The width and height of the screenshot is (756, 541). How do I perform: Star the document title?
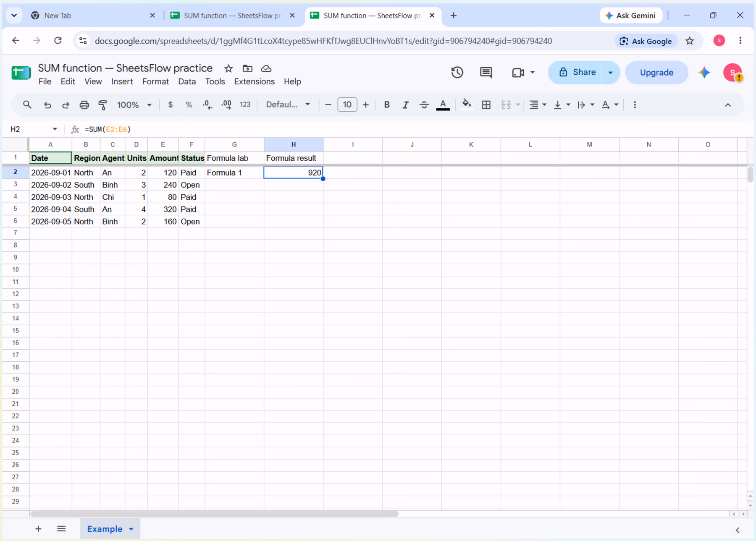228,68
